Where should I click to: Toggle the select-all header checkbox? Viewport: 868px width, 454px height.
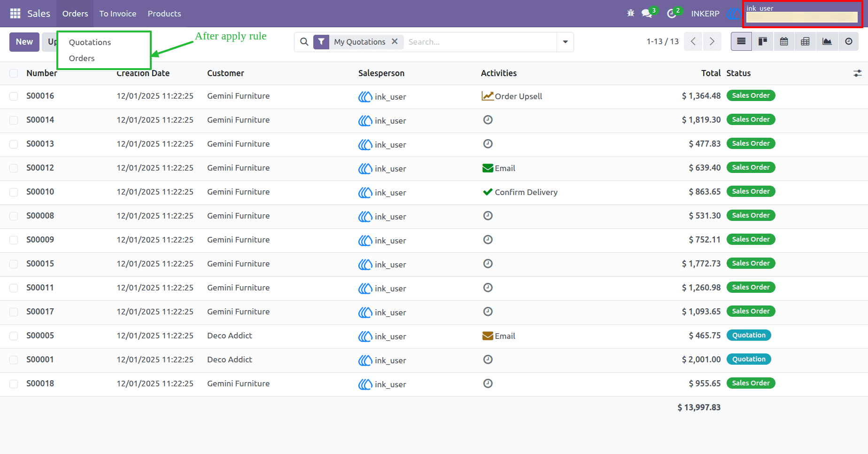tap(14, 73)
